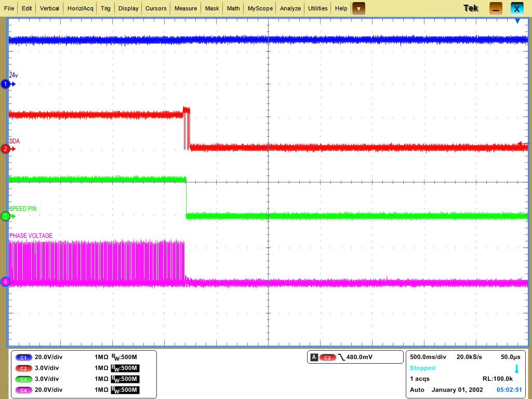Click the SDA channel 2 marker
The image size is (532, 399).
point(5,149)
